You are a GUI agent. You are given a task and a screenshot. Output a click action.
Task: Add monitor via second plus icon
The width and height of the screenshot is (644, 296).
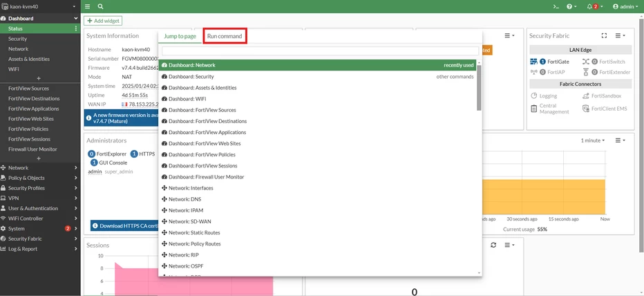39,158
